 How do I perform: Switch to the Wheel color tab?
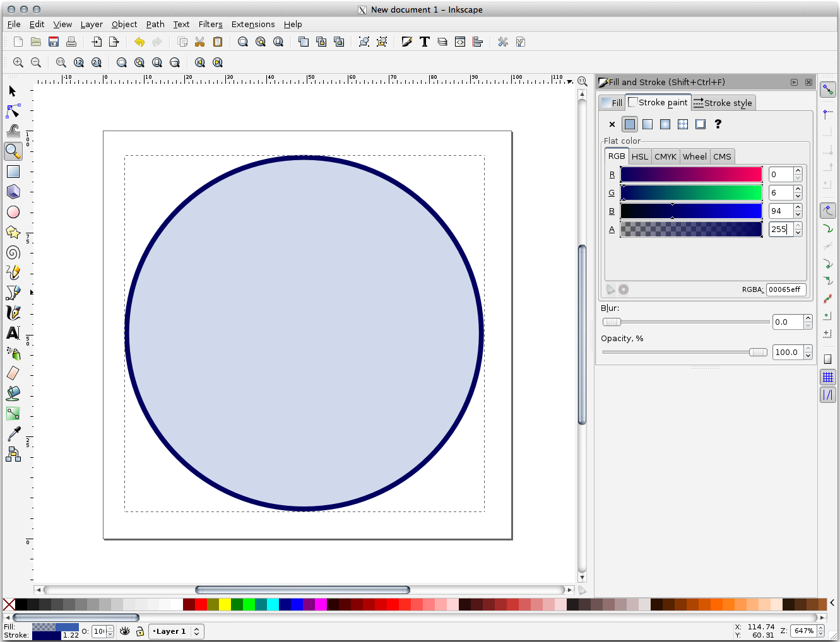[x=694, y=156]
